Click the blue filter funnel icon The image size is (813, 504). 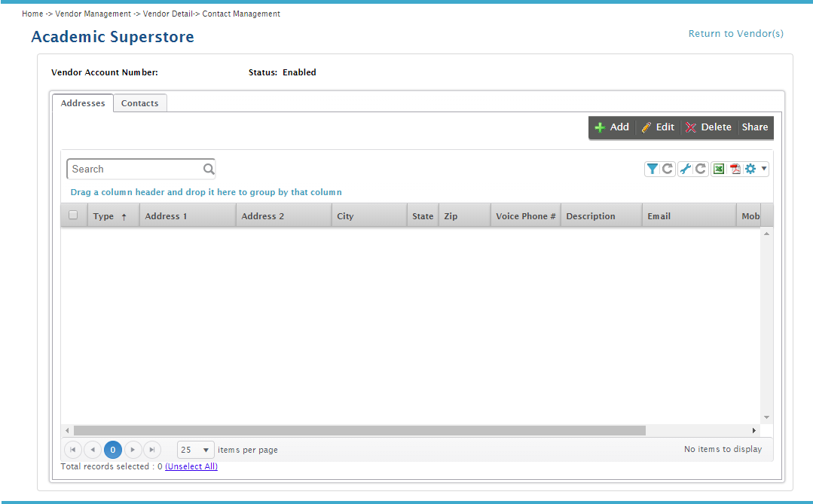pos(653,169)
